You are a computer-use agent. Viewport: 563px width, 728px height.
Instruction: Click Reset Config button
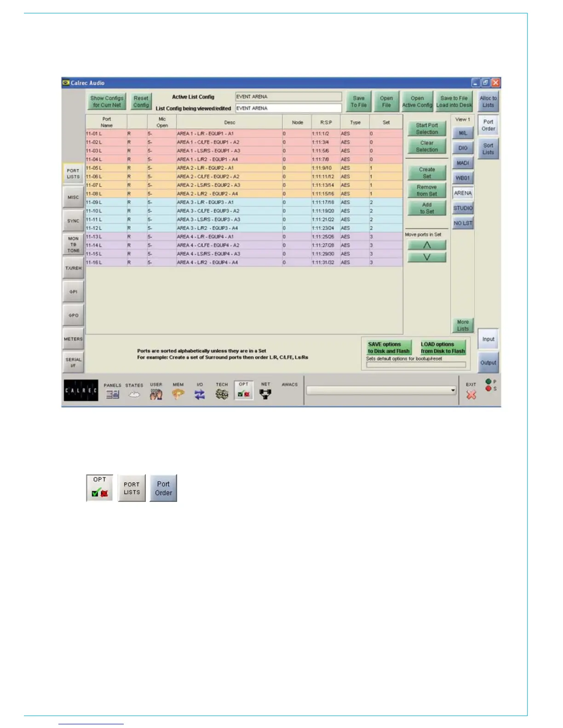141,102
